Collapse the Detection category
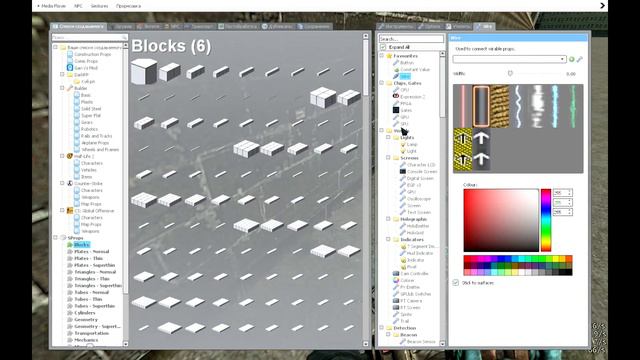Viewport: 640px width, 360px height. (382, 328)
